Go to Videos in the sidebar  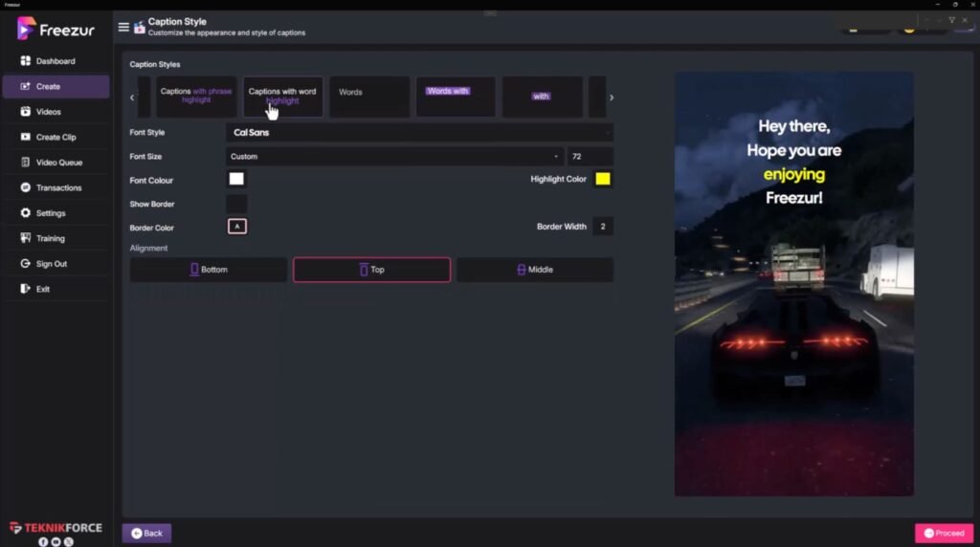pyautogui.click(x=49, y=112)
